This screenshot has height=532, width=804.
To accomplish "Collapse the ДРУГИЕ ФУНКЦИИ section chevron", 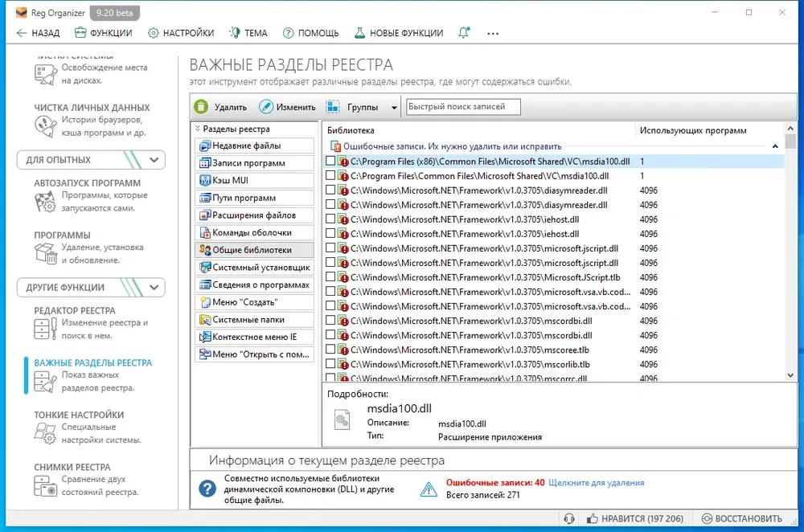I will click(154, 288).
